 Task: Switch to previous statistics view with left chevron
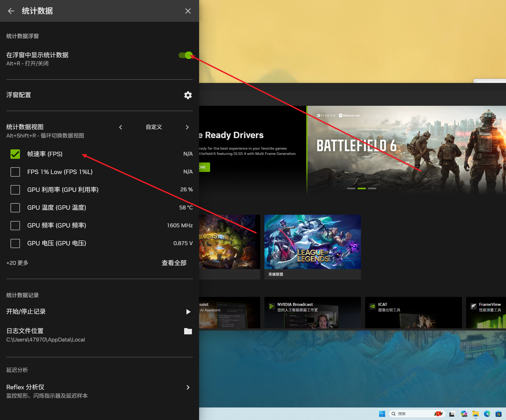[x=121, y=127]
